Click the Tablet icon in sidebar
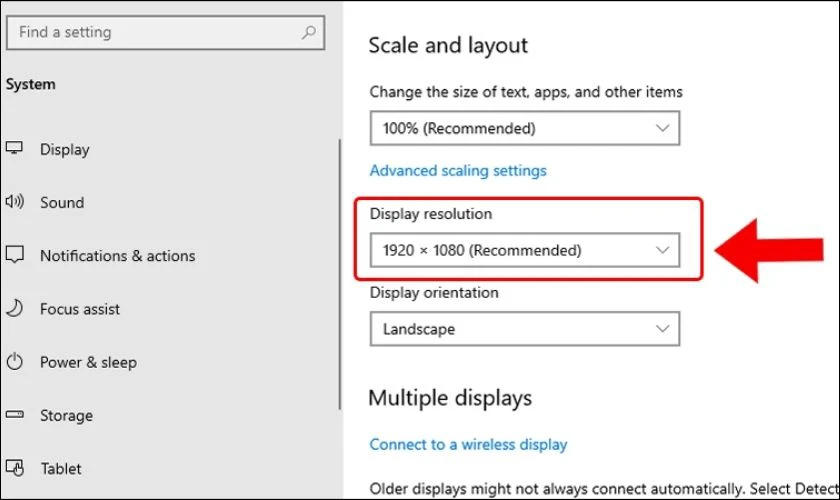Image resolution: width=840 pixels, height=500 pixels. click(14, 468)
